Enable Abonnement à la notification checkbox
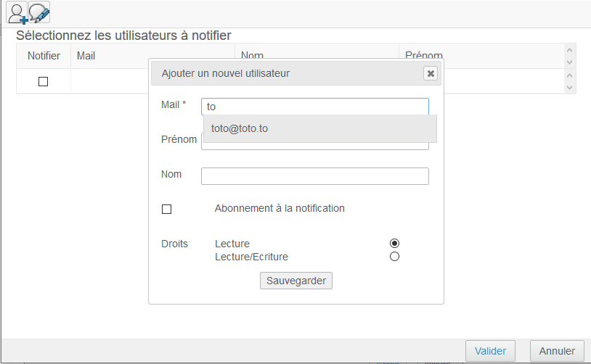 166,210
